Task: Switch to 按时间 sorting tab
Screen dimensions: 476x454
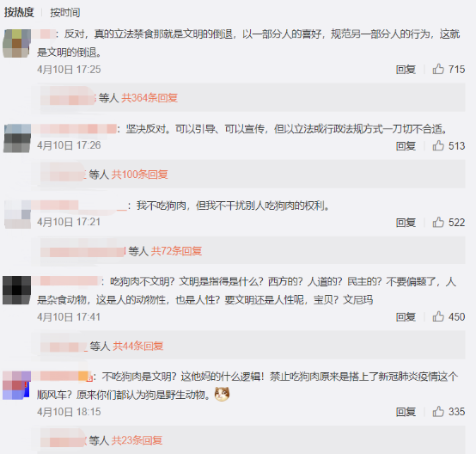Action: coord(65,12)
